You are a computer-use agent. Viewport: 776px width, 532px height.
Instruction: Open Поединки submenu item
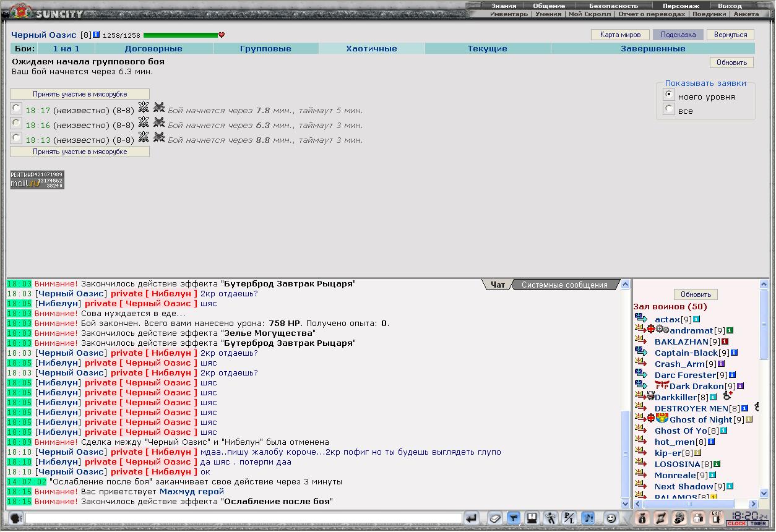pos(709,14)
